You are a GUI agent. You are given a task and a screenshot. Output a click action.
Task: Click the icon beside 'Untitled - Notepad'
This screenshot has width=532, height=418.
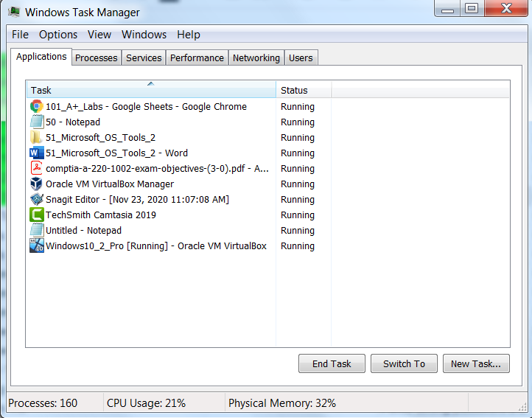[x=36, y=231]
